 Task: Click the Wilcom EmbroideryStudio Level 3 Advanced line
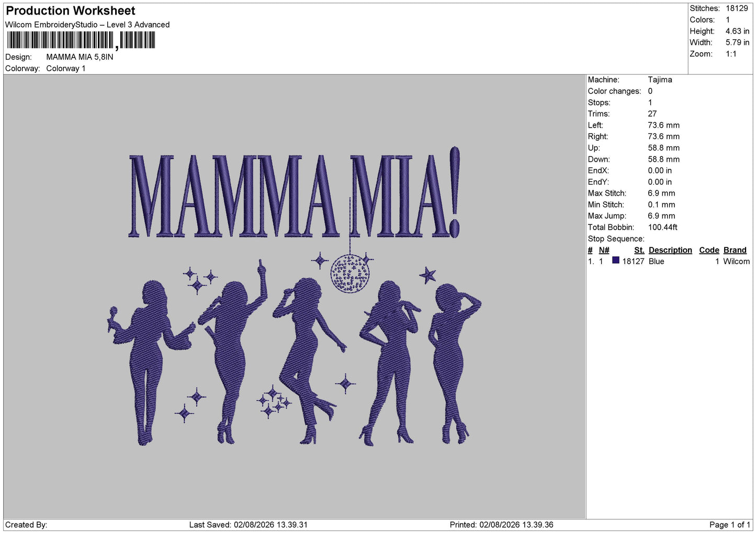(x=87, y=25)
